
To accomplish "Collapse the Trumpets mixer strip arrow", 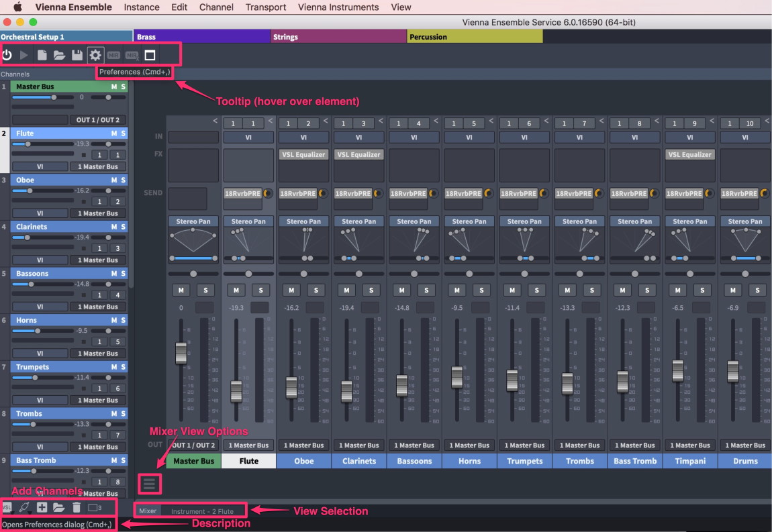I will point(546,121).
